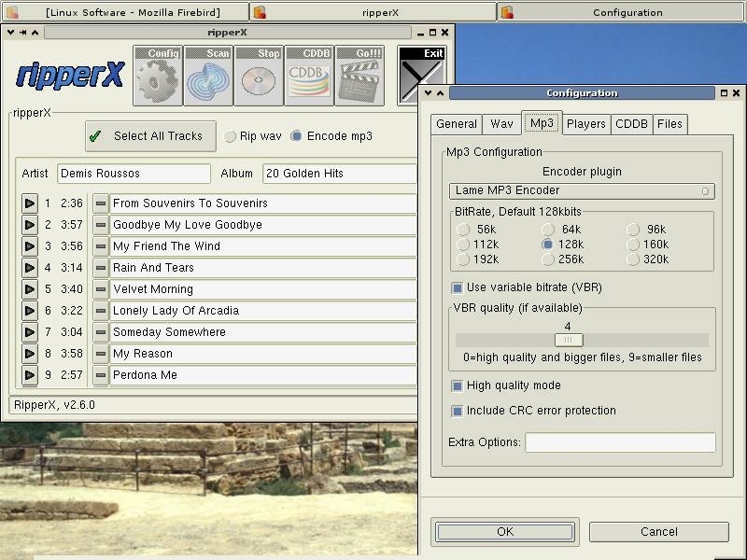Click the Cancel button in Configuration
Viewport: 747px width, 560px height.
pos(659,532)
